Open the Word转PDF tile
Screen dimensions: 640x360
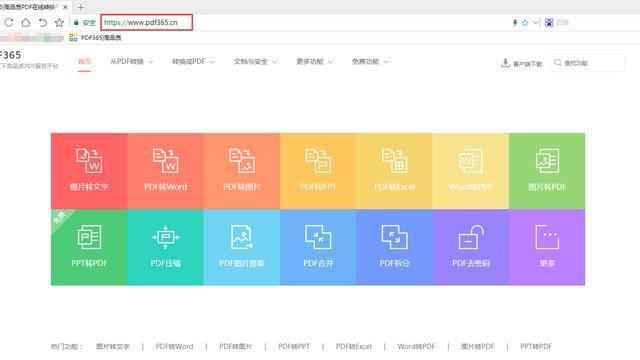point(471,171)
